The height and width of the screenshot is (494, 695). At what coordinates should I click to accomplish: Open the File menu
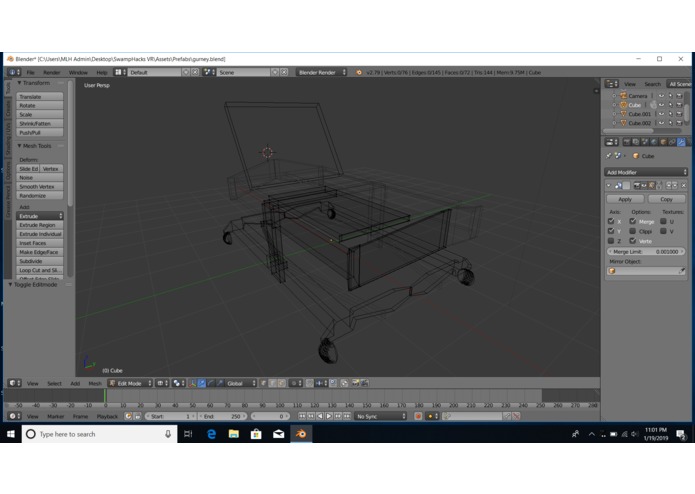point(31,72)
